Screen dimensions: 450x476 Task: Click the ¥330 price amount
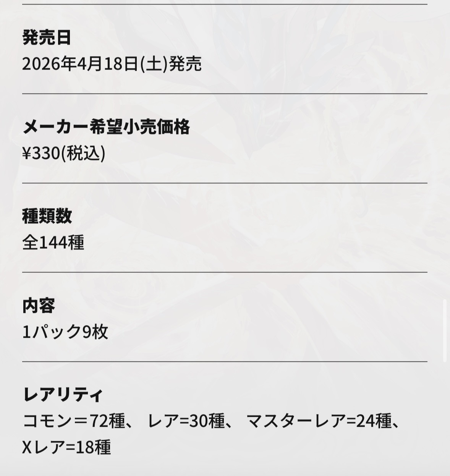pyautogui.click(x=41, y=153)
